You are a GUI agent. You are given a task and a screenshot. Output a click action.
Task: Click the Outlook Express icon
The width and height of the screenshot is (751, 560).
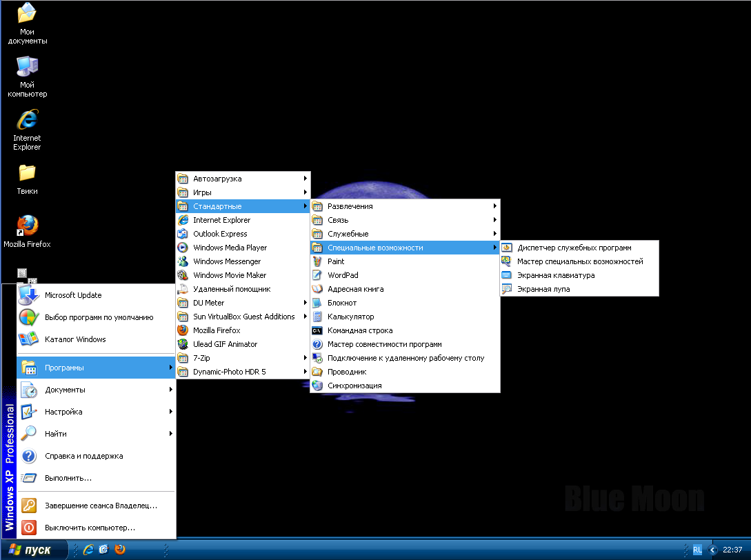(183, 234)
